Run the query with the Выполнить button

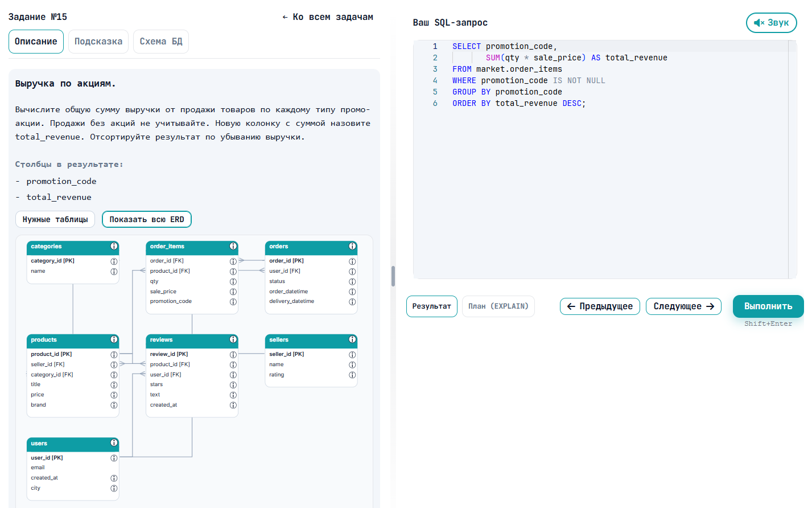coord(768,306)
